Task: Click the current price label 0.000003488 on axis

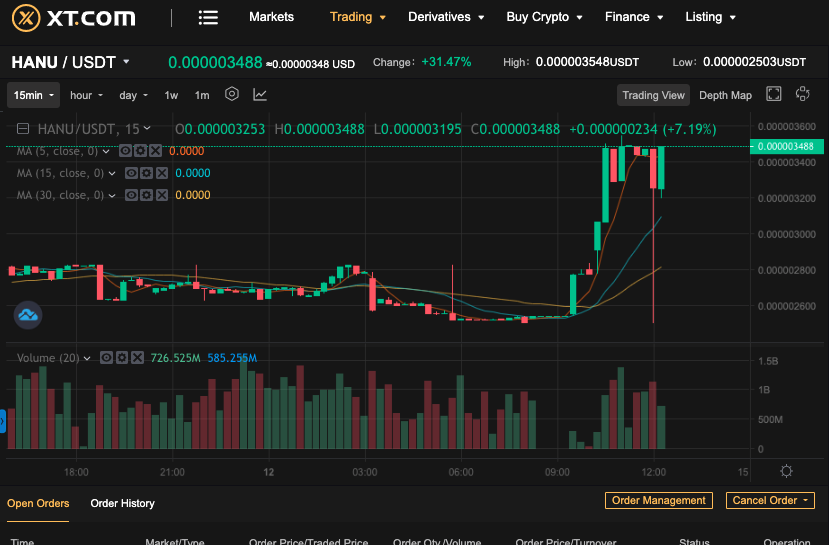Action: point(786,146)
